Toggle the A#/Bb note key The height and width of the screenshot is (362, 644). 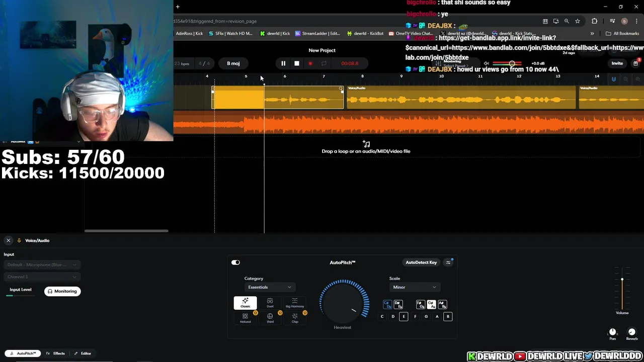(x=442, y=305)
